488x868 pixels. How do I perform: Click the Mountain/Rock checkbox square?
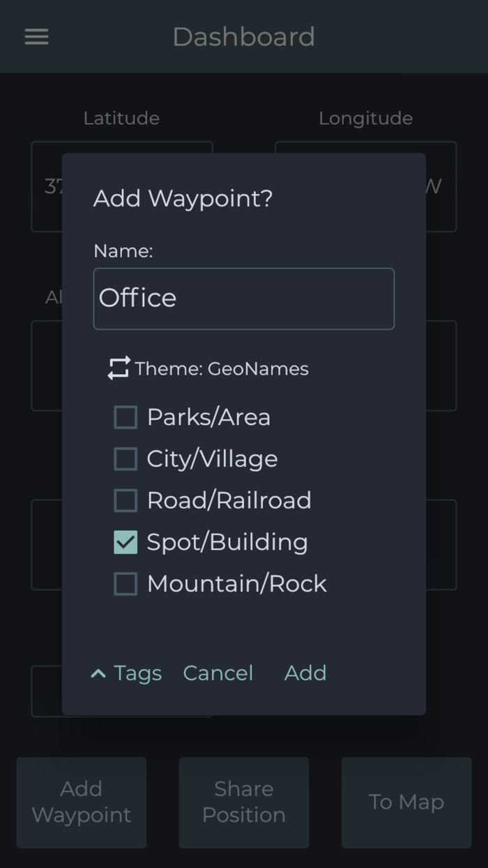coord(125,583)
